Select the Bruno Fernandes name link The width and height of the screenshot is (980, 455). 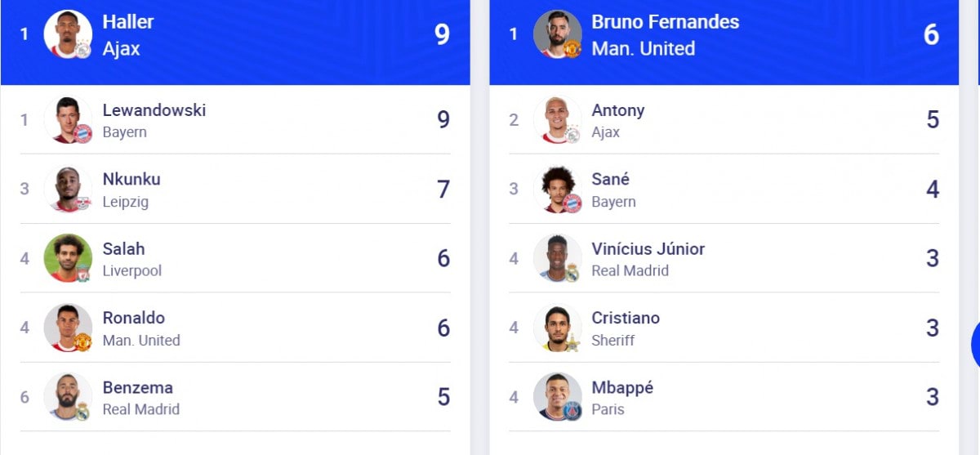665,22
